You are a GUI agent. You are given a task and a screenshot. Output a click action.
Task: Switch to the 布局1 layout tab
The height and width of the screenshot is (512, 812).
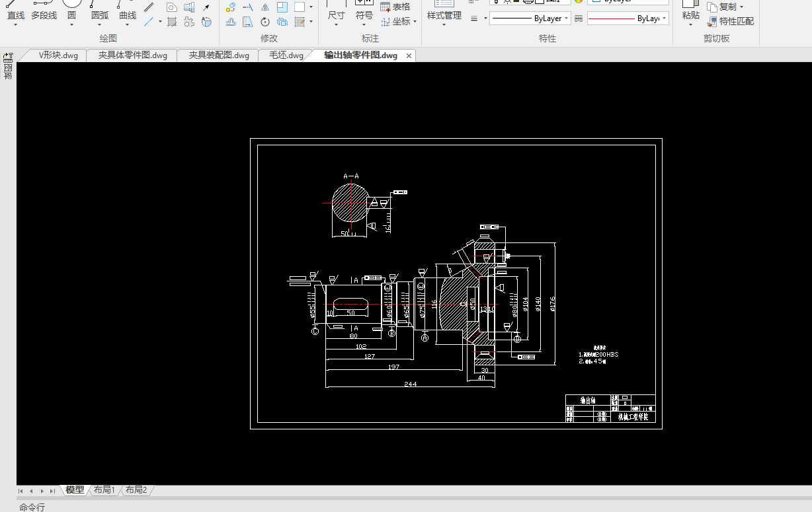coord(104,490)
